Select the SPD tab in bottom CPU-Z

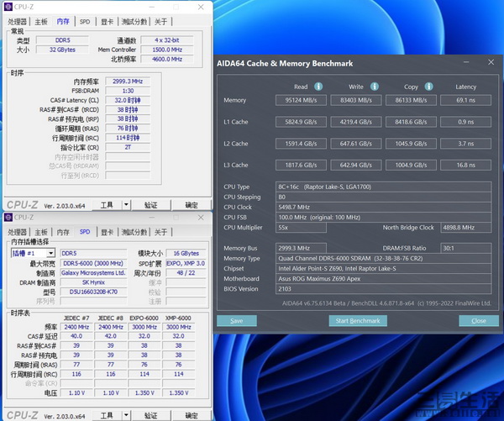point(85,232)
